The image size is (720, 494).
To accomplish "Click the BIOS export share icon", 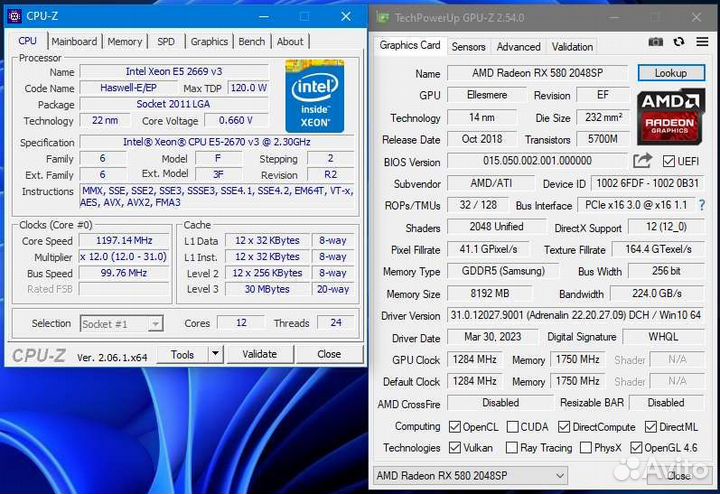I will click(x=642, y=160).
